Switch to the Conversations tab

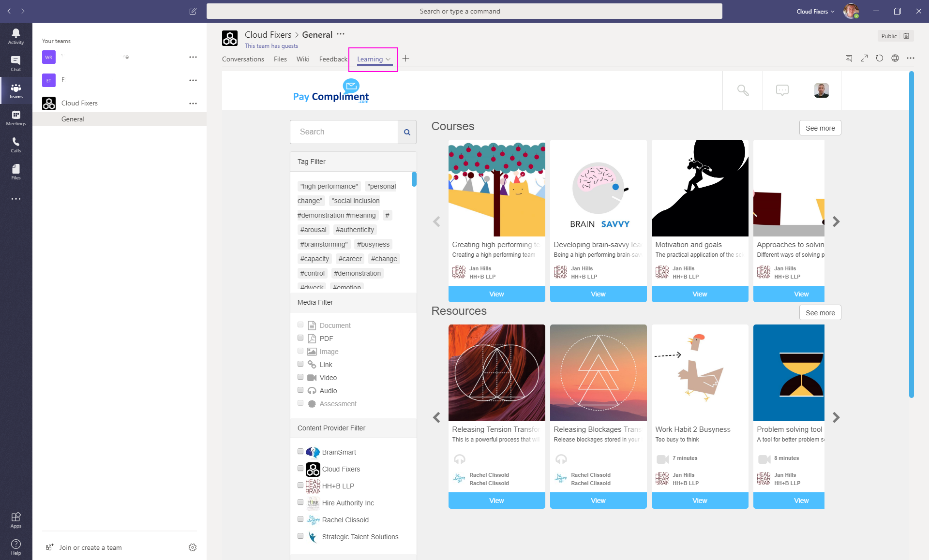[x=243, y=59]
